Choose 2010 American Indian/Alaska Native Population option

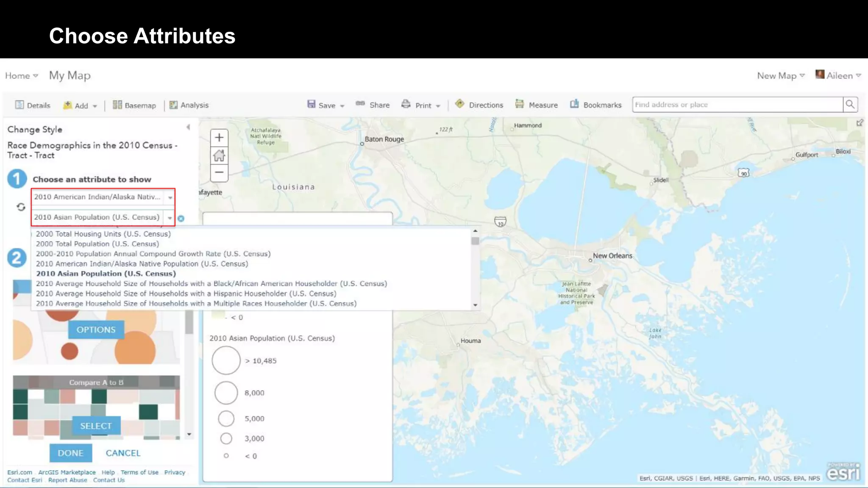tap(142, 264)
